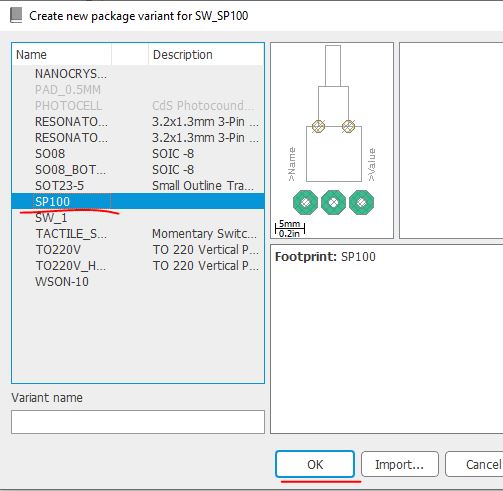Pick the SO08 SOIC-8 package
Viewport: 503px width, 491px height.
click(138, 154)
